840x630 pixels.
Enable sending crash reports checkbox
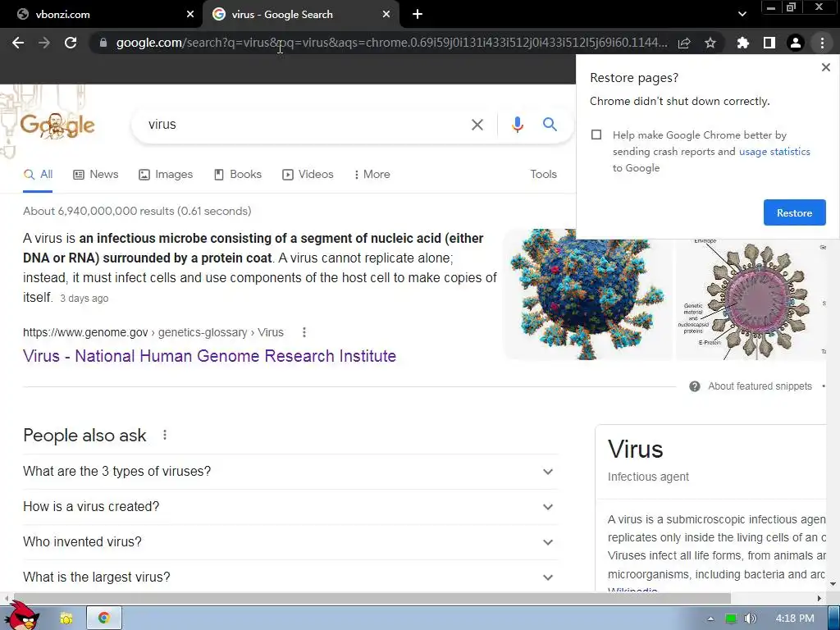pos(596,135)
